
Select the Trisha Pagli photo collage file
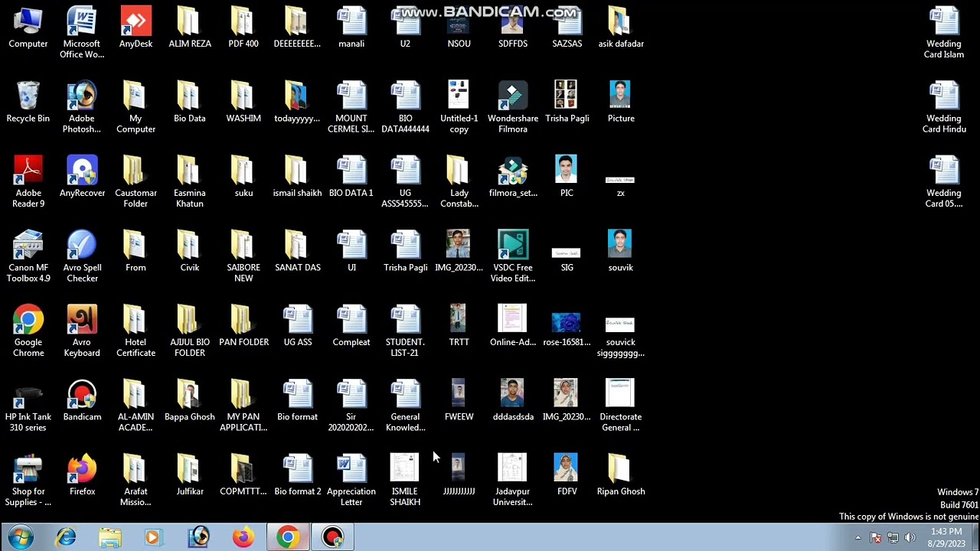[567, 102]
